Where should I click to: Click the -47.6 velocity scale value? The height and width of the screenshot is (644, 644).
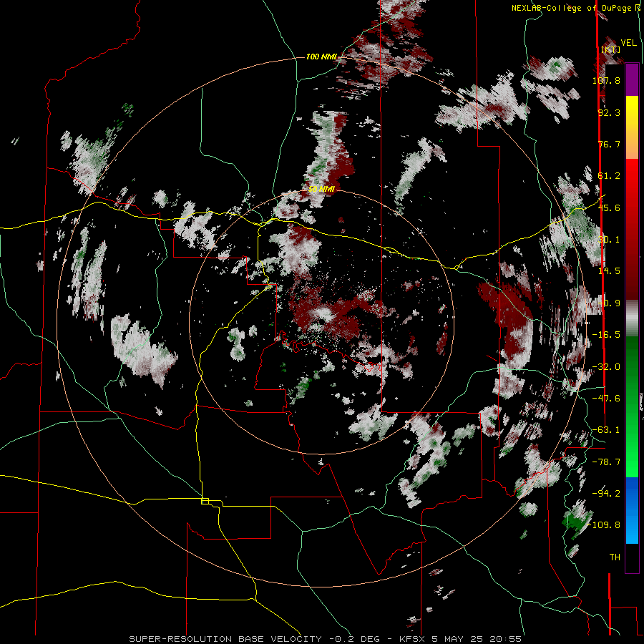click(x=606, y=399)
